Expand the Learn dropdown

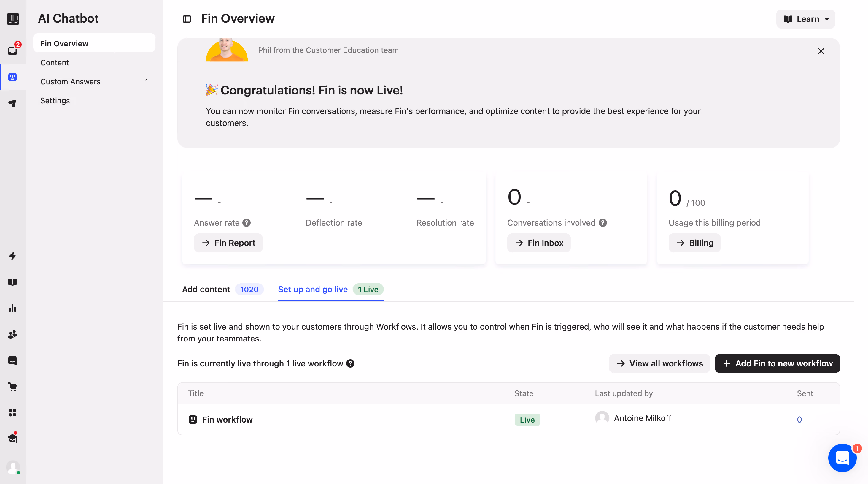click(806, 19)
